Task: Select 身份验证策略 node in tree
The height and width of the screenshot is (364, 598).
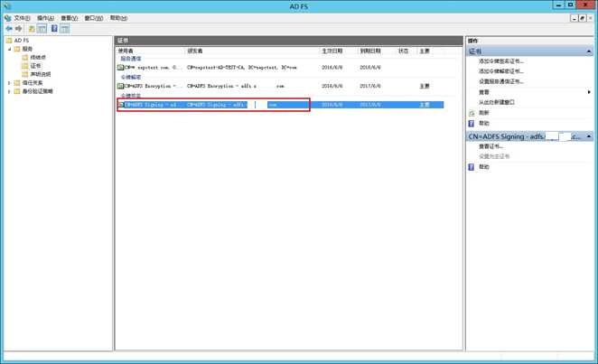Action: (37, 91)
